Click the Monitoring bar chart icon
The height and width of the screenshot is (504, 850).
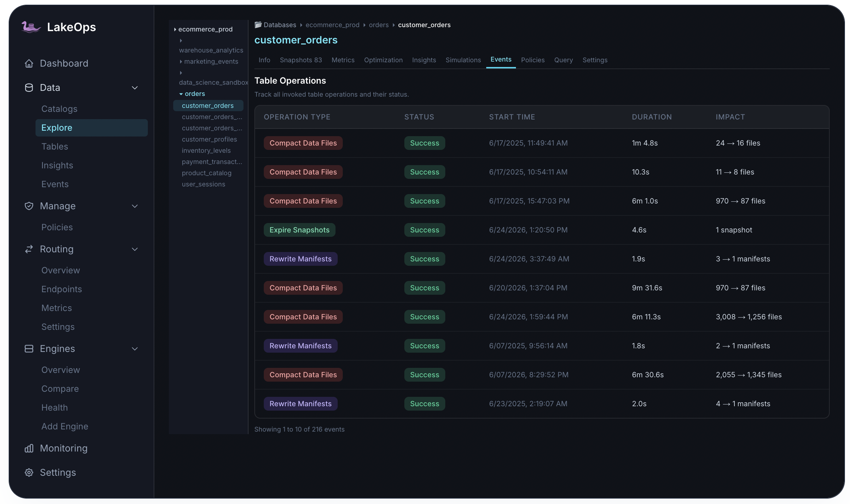pos(29,448)
